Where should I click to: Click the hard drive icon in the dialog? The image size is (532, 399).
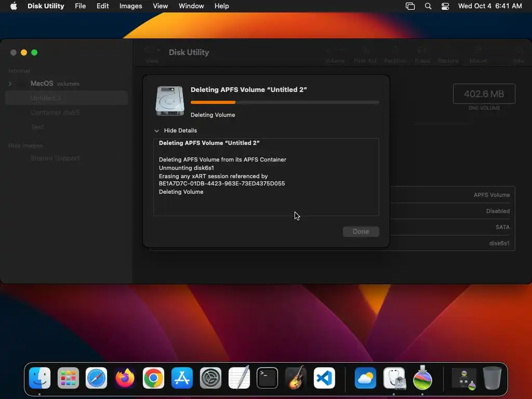170,101
